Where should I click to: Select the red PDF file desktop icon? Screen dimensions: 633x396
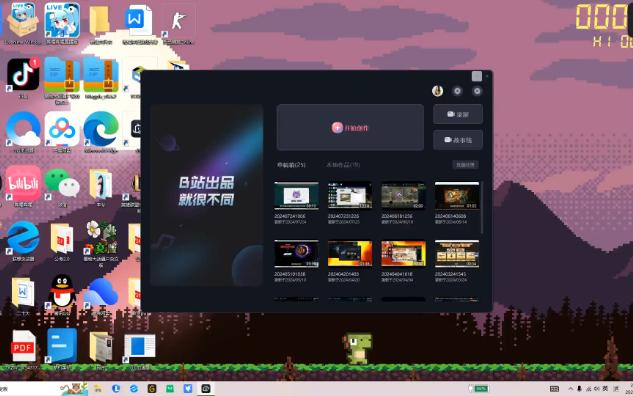tap(23, 346)
